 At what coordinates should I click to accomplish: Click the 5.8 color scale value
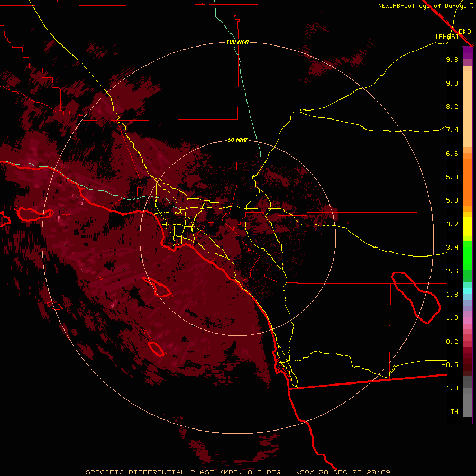tap(452, 177)
